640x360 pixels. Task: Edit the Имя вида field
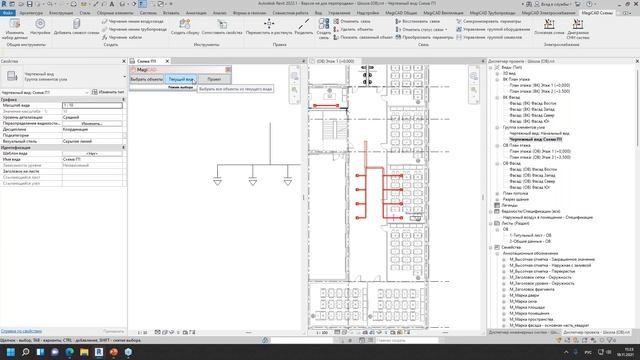[x=92, y=159]
